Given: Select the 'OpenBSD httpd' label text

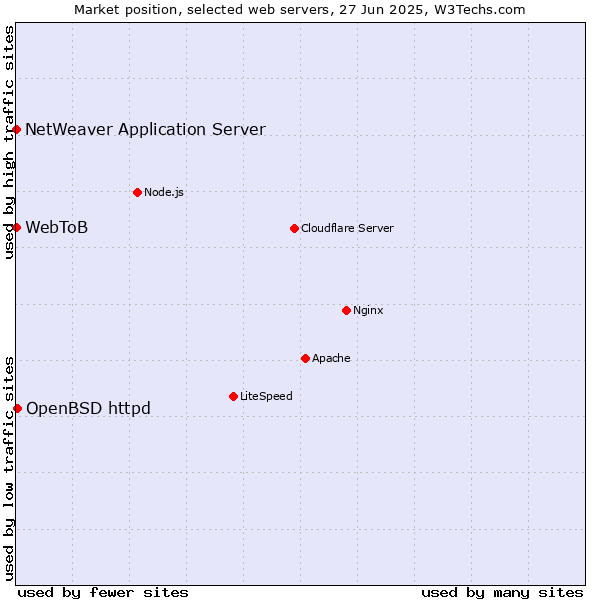Looking at the screenshot, I should pyautogui.click(x=88, y=408).
